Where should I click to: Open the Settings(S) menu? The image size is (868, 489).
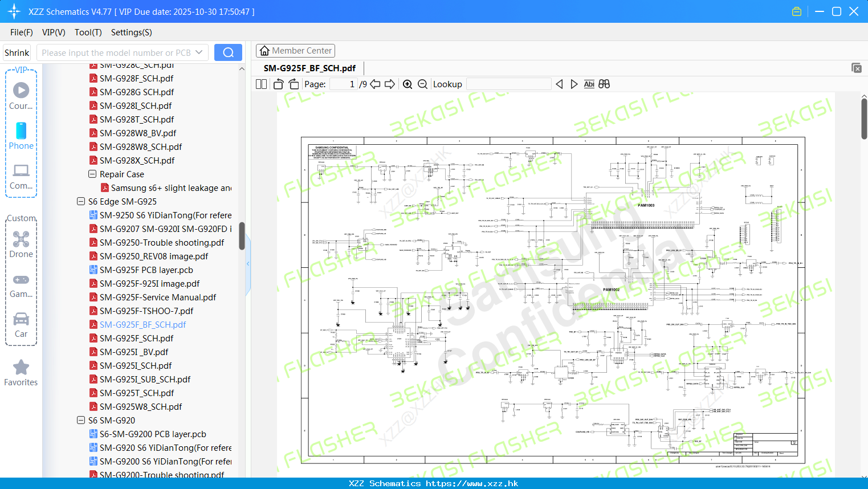(x=132, y=32)
